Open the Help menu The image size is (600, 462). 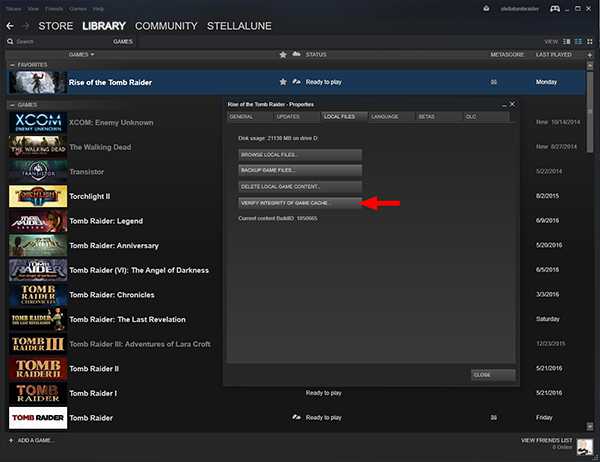98,8
